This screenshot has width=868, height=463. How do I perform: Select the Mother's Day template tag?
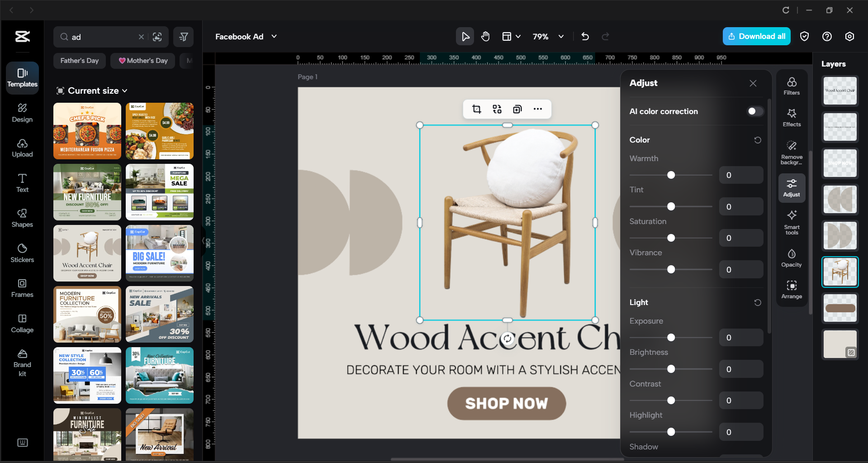[142, 60]
